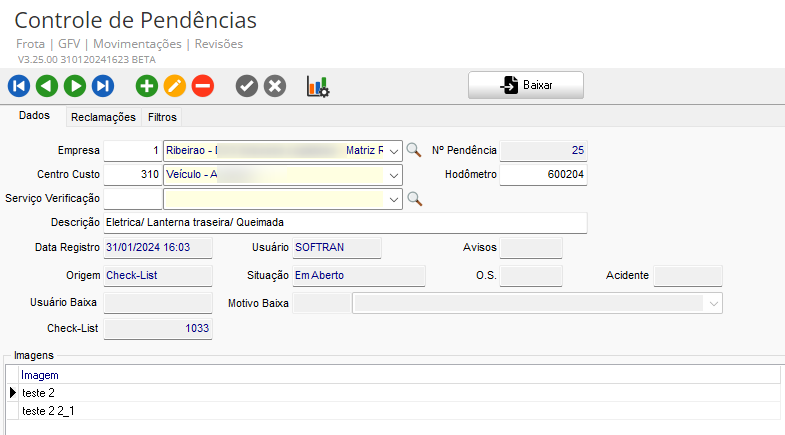Edit record with the orange pencil icon
The width and height of the screenshot is (785, 435).
[x=175, y=86]
